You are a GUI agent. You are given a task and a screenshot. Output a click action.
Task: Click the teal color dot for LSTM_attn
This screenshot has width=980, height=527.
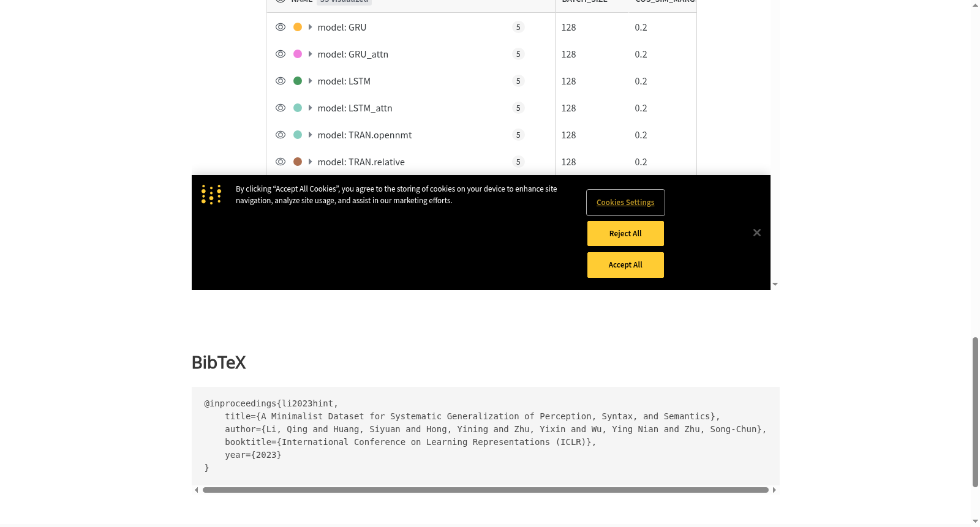298,108
